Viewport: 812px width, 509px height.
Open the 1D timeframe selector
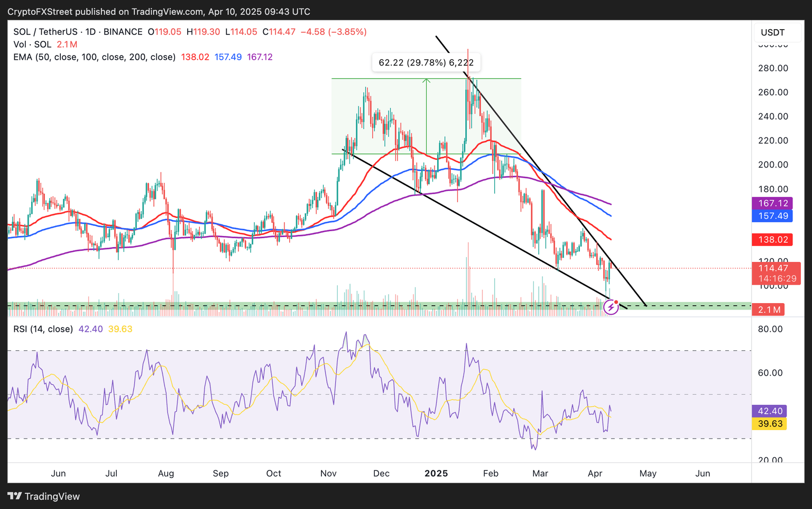click(x=90, y=32)
